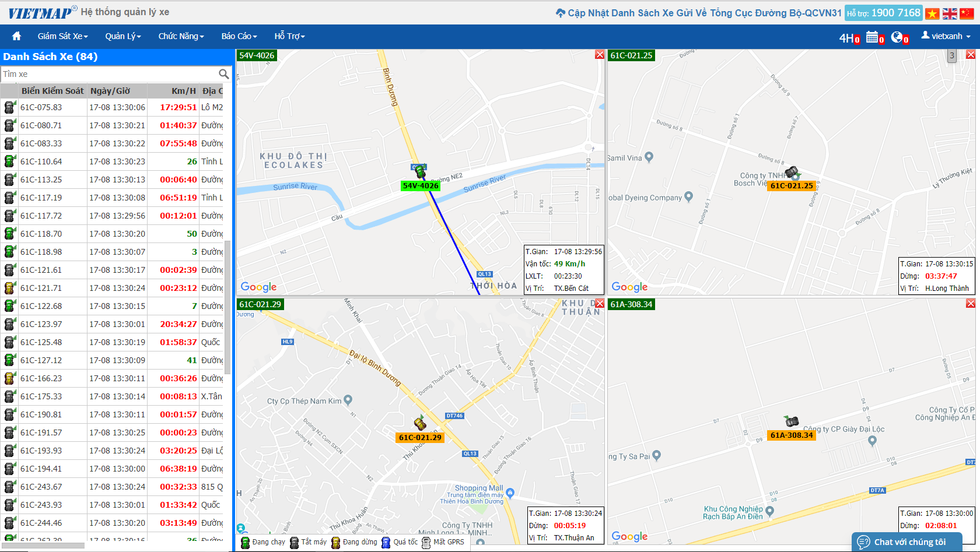
Task: Click horizontal scrollbar of vehicle list
Action: tap(43, 546)
